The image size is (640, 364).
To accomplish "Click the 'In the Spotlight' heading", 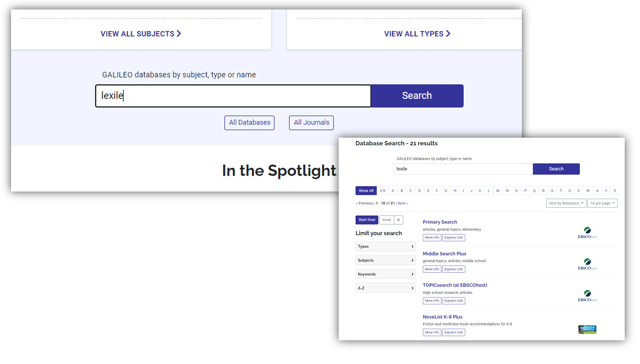I will click(x=279, y=171).
